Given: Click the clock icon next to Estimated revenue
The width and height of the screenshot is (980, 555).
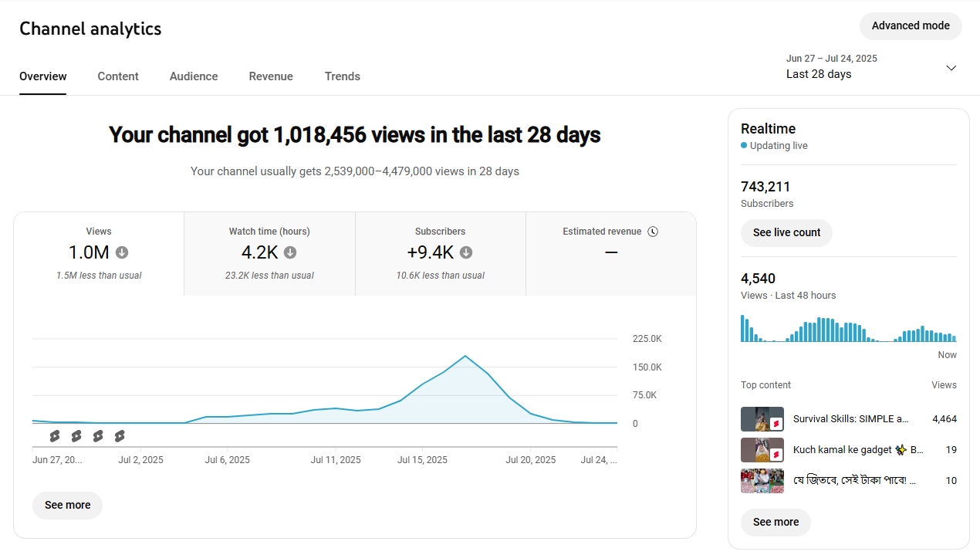Looking at the screenshot, I should (x=653, y=232).
